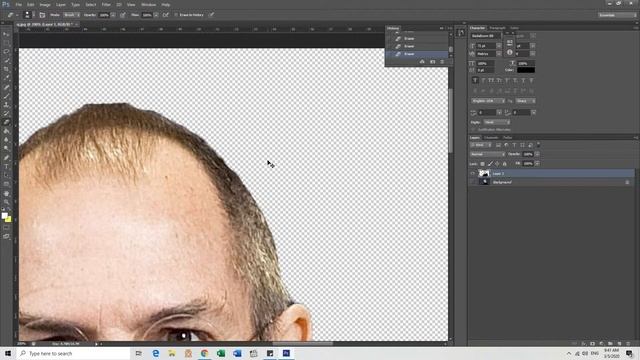The height and width of the screenshot is (360, 640).
Task: Select the Path Selection tool
Action: (x=6, y=175)
